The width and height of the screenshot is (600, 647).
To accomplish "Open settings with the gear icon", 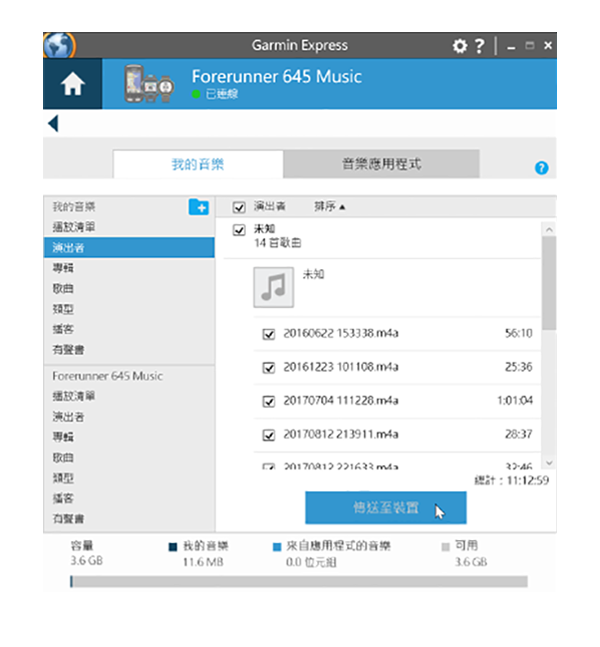I will [x=460, y=45].
